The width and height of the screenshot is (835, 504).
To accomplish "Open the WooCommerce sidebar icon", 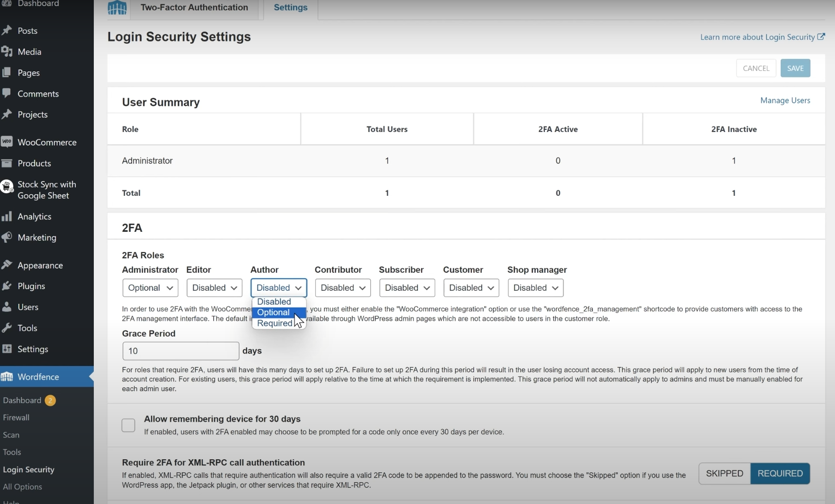I will (x=7, y=142).
